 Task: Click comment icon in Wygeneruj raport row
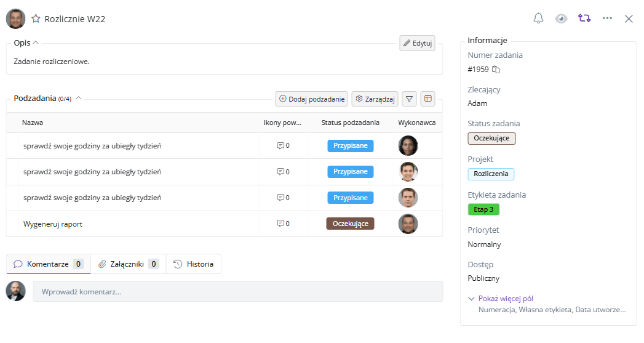tap(280, 224)
